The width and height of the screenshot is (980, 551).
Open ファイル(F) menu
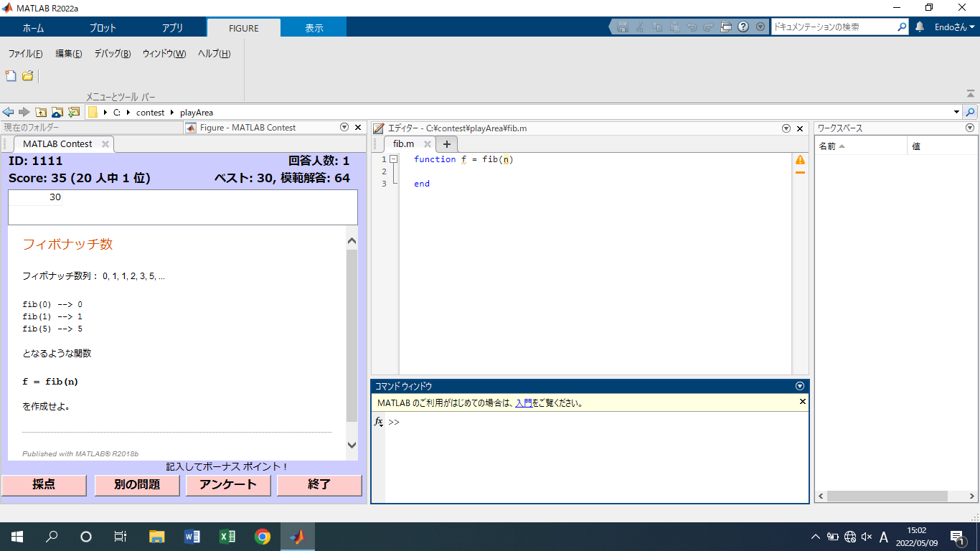point(25,54)
